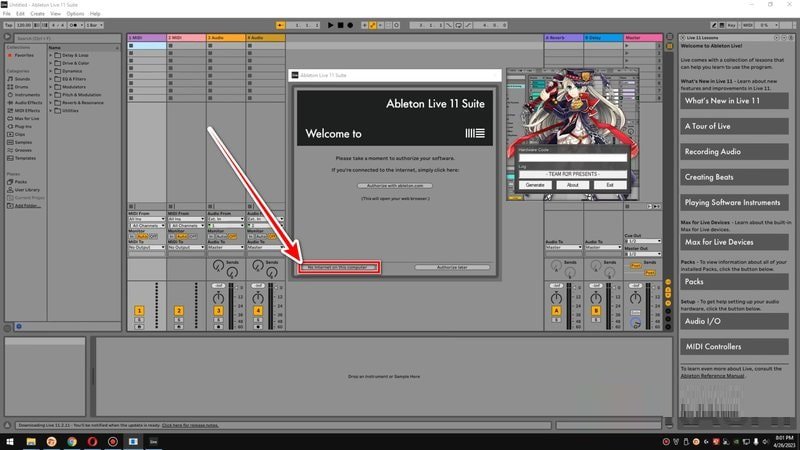The image size is (800, 450).
Task: Open Packs in Places
Action: click(20, 182)
